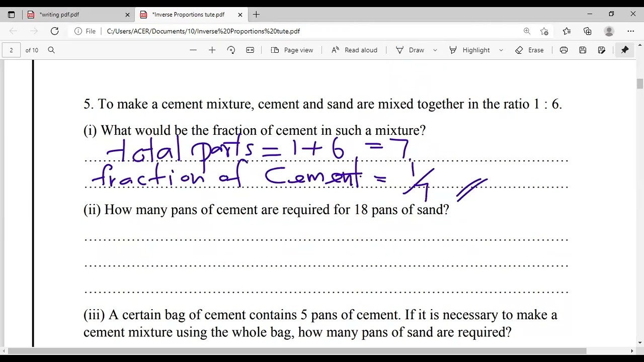Fit PDF to page width
644x362 pixels.
pos(250,50)
